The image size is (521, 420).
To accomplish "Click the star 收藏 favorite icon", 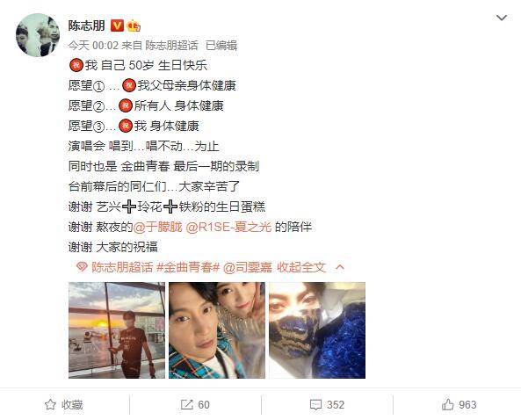I will click(x=50, y=404).
